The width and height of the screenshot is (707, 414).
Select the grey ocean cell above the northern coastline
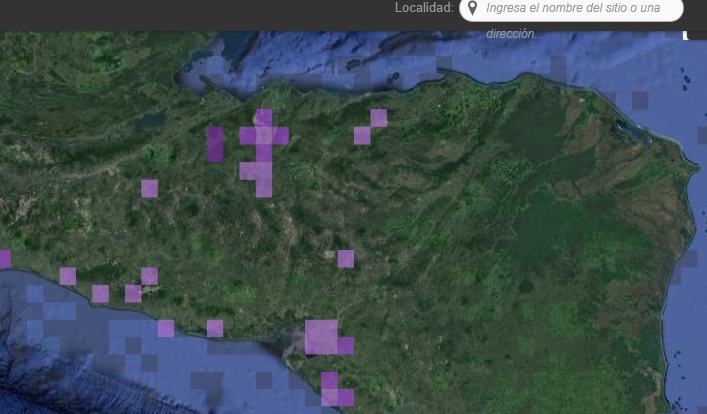tap(558, 65)
